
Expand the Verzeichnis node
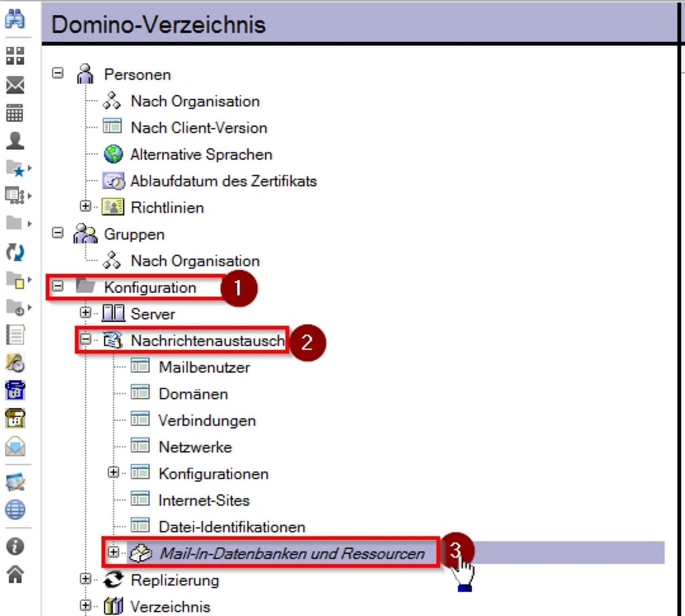(85, 605)
